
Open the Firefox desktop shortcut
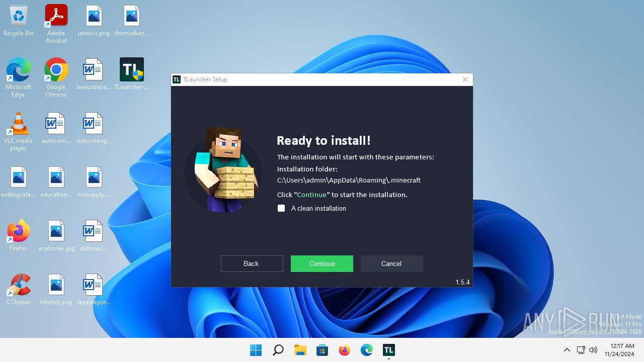coord(19,236)
